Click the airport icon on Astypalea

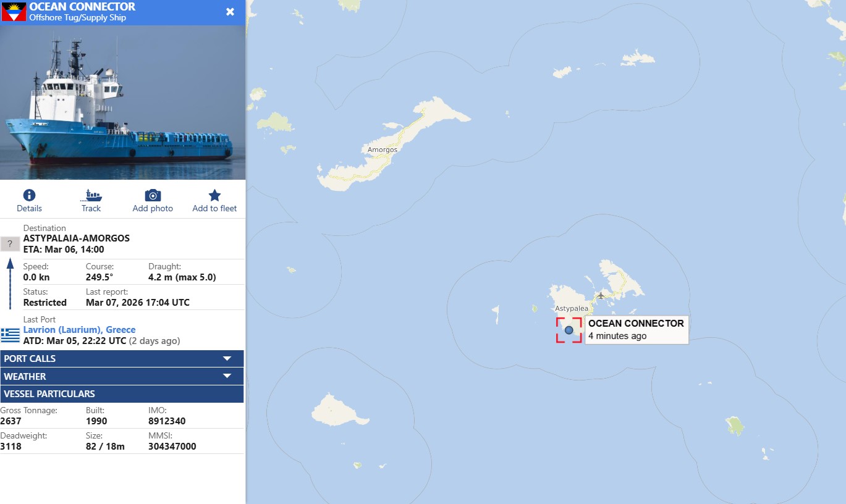(x=600, y=295)
